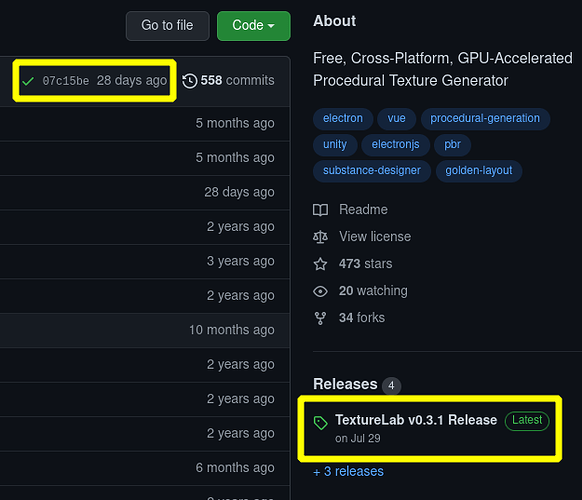Open commit 07c15be
The width and height of the screenshot is (582, 500).
tap(66, 81)
